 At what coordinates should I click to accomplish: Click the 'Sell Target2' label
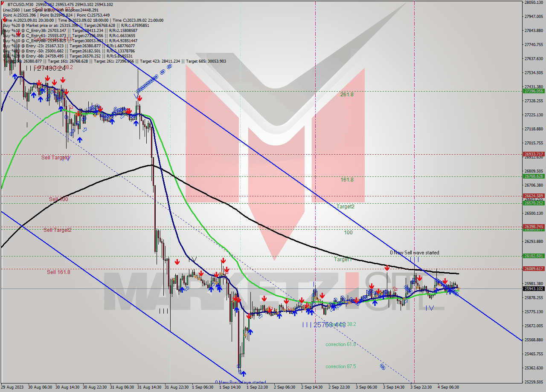58,230
